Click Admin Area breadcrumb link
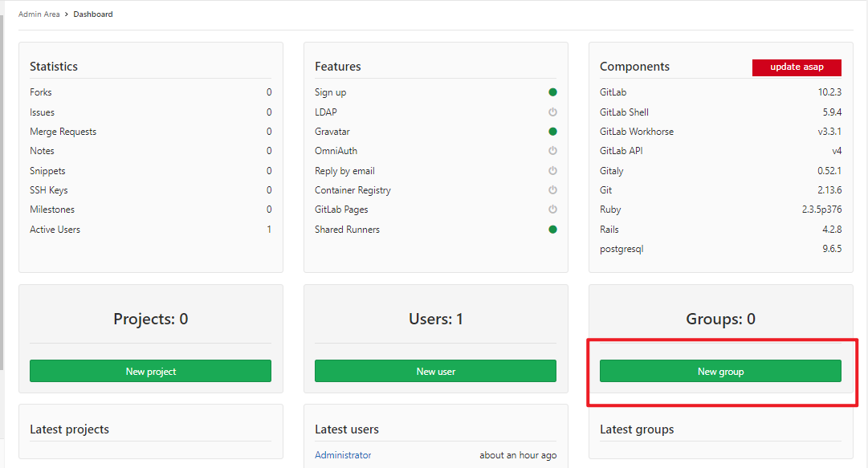Screen dimensions: 868x468 click(x=39, y=14)
